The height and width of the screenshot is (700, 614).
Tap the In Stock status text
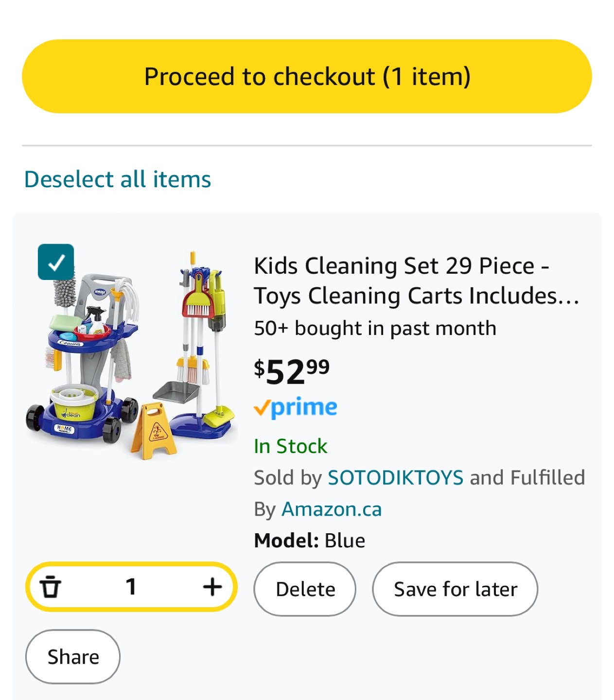point(291,446)
